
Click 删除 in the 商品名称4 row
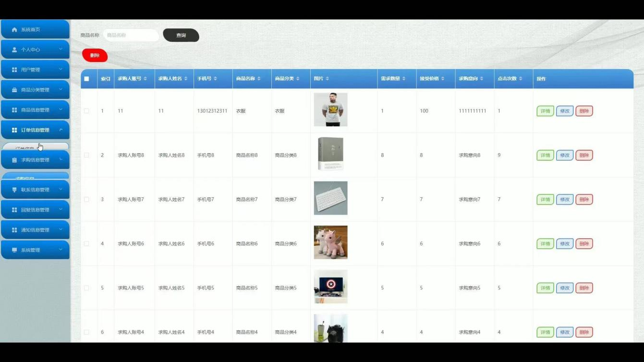[x=584, y=332]
